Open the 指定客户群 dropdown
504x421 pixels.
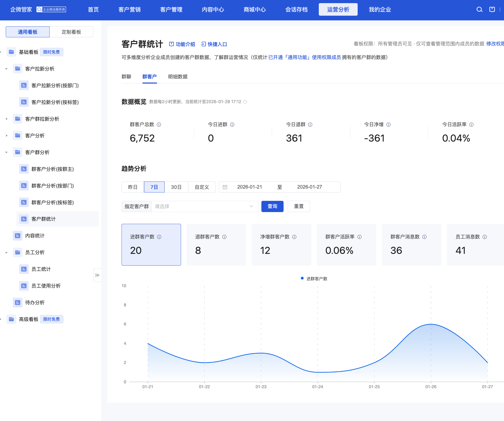click(205, 206)
